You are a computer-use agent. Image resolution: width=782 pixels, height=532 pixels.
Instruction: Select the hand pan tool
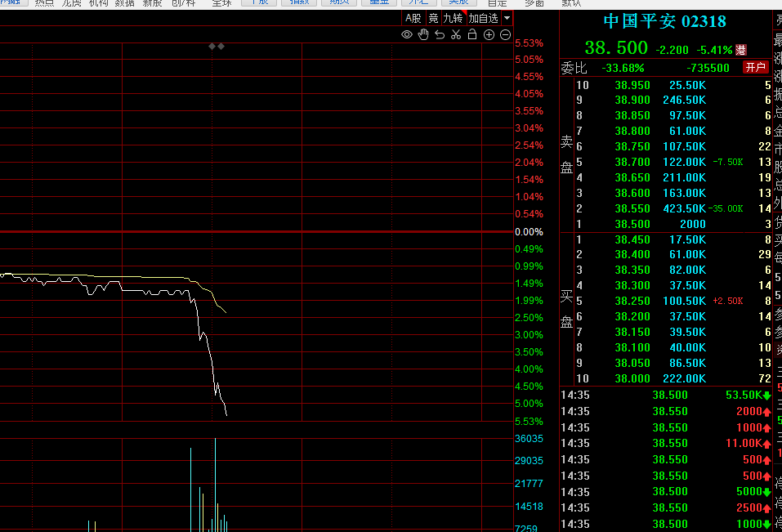(x=423, y=34)
